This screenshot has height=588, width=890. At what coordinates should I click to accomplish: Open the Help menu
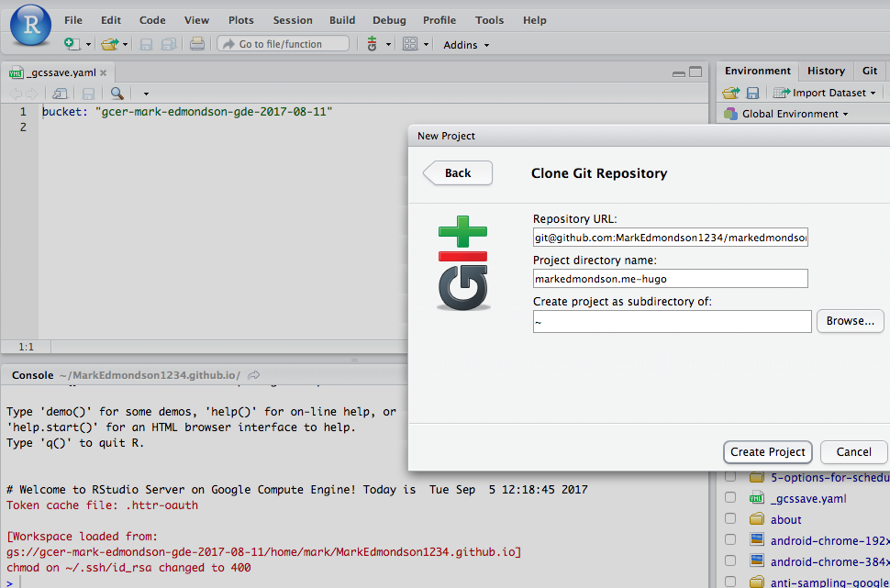tap(535, 20)
